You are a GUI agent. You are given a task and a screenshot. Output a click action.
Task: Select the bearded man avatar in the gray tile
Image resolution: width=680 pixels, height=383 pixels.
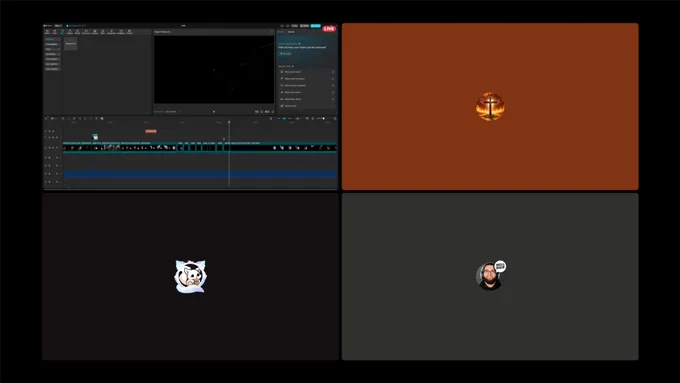[x=490, y=276]
